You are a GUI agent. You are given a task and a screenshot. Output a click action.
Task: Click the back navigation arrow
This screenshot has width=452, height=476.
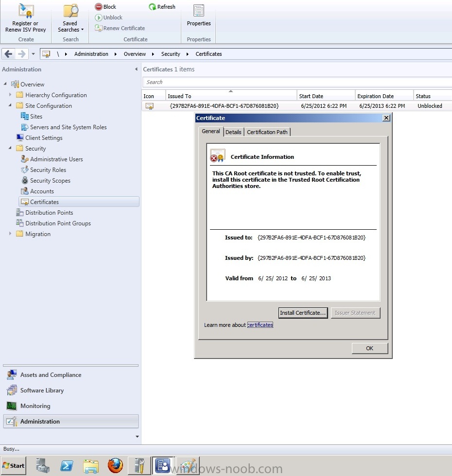(x=9, y=54)
